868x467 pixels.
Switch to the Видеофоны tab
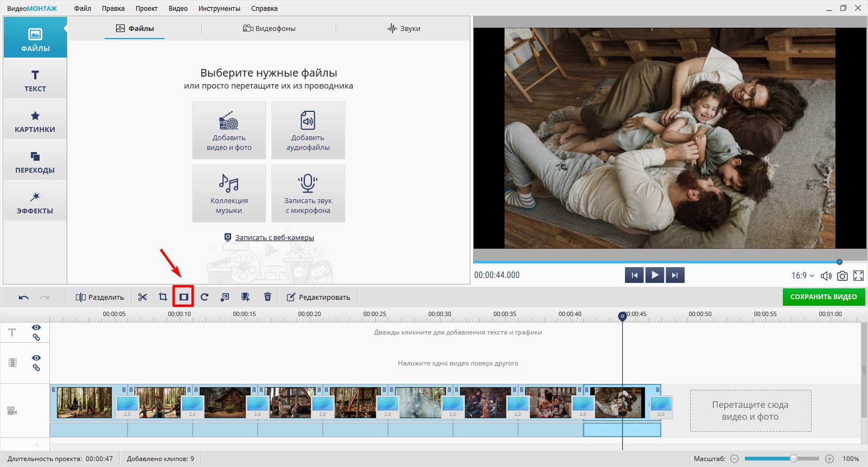269,28
